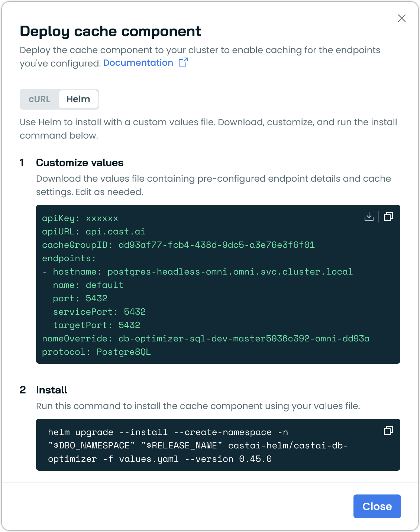Click the external link icon beside Documentation
The height and width of the screenshot is (532, 420).
coord(183,62)
